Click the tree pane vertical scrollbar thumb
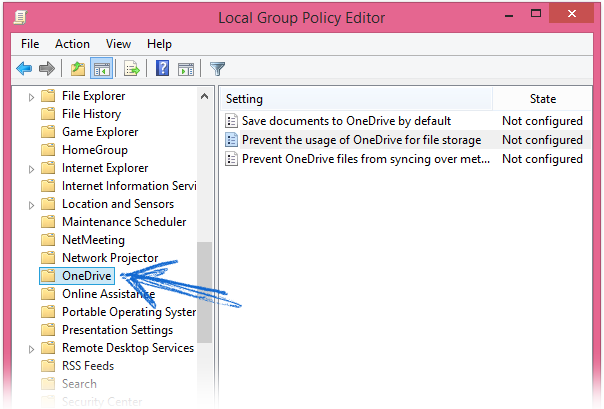 coord(205,292)
